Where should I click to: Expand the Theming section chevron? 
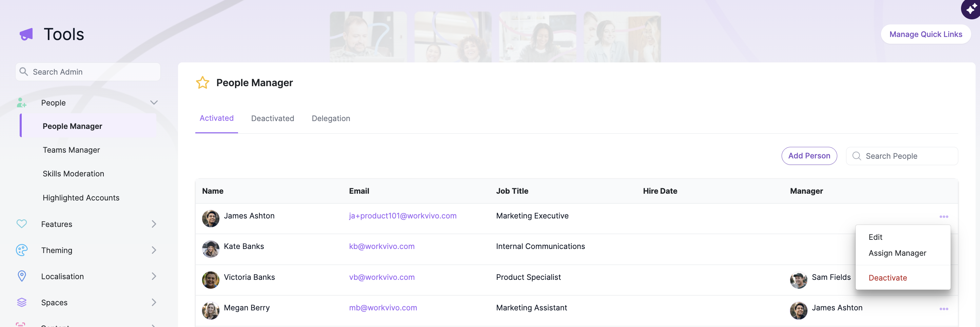(x=154, y=250)
